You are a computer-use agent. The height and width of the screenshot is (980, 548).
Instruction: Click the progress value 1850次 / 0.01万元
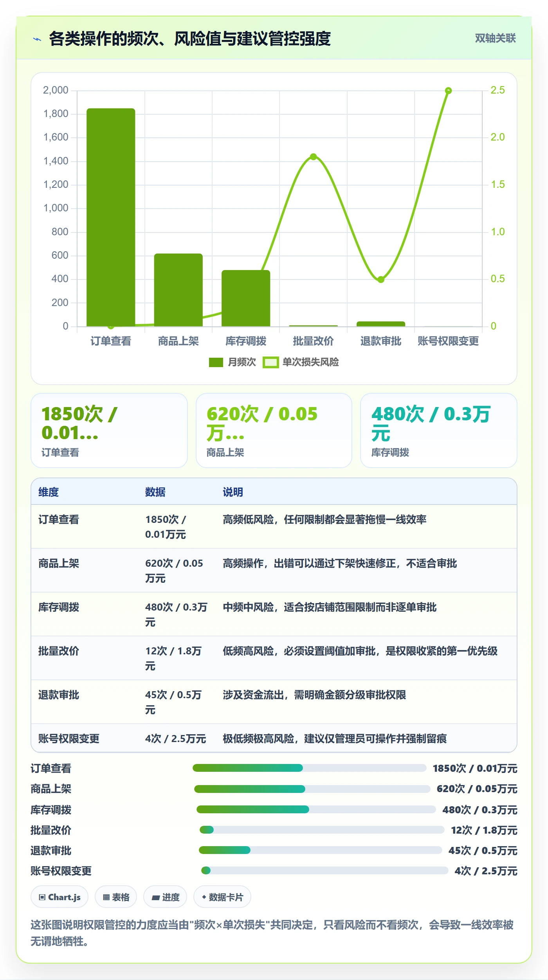(x=475, y=768)
